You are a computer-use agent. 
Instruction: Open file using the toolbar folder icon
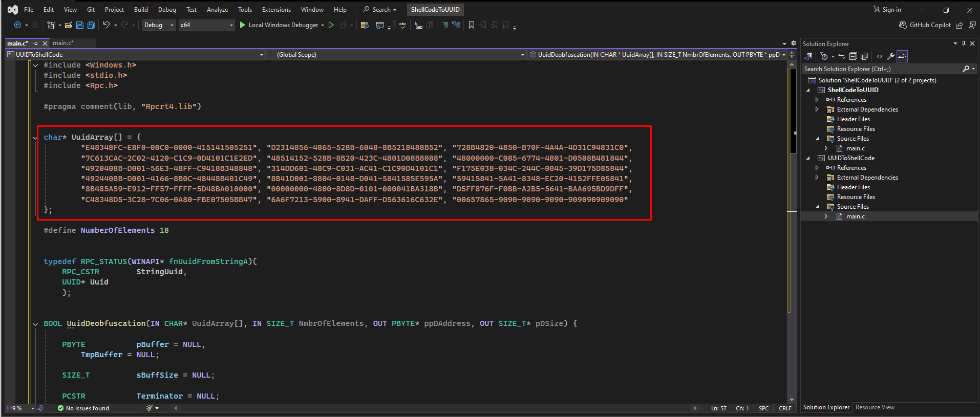(x=68, y=25)
